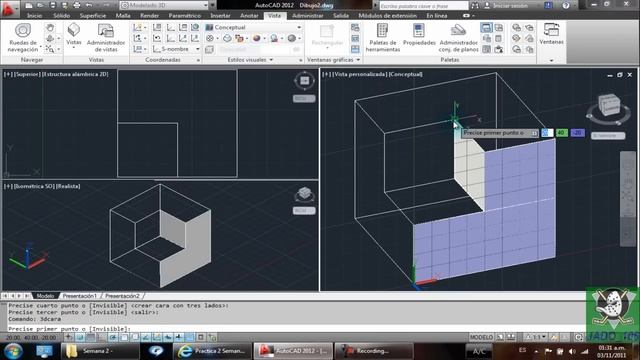Switch to the Sólido ribbon tab
Image resolution: width=640 pixels, height=360 pixels.
point(62,16)
